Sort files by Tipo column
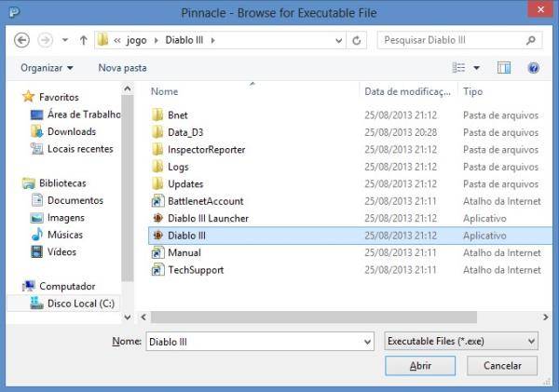 click(x=472, y=91)
